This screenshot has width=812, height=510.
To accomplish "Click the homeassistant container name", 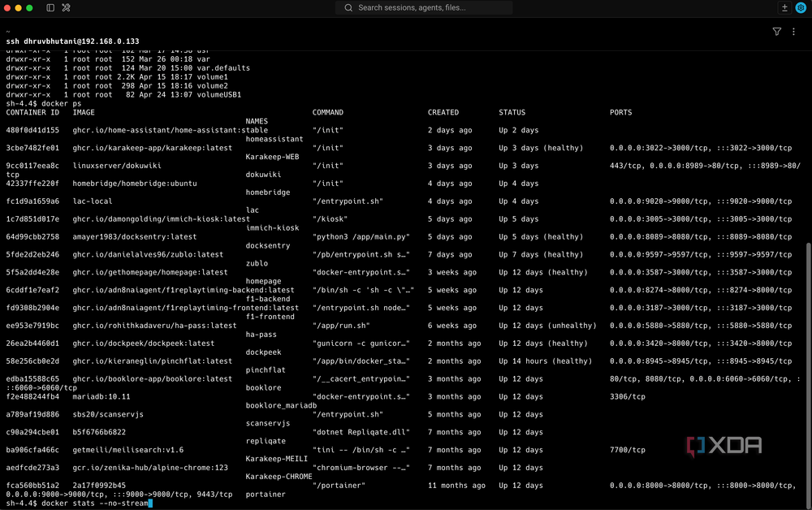I will (x=274, y=139).
